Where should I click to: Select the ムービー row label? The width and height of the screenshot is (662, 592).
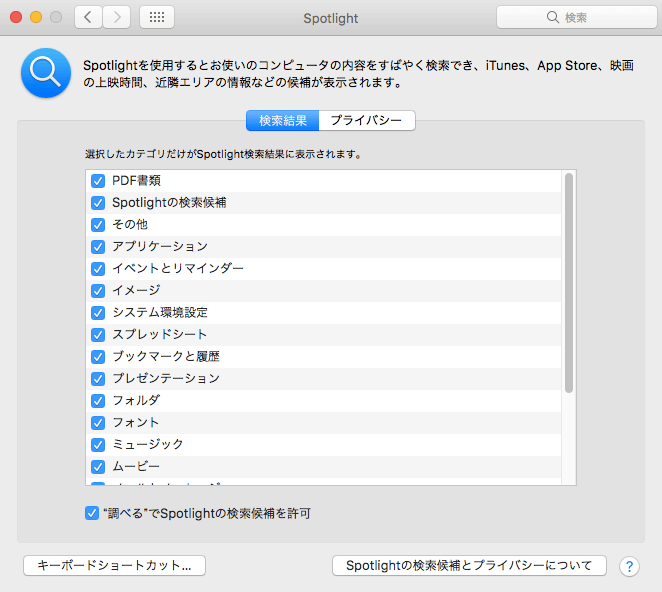136,466
